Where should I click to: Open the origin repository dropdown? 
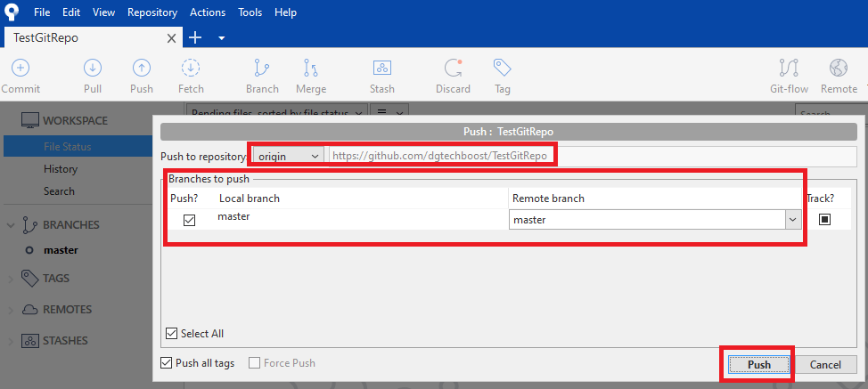(x=288, y=156)
